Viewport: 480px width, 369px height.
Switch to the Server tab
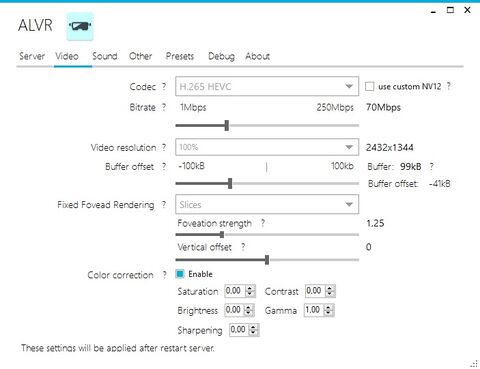click(x=32, y=56)
